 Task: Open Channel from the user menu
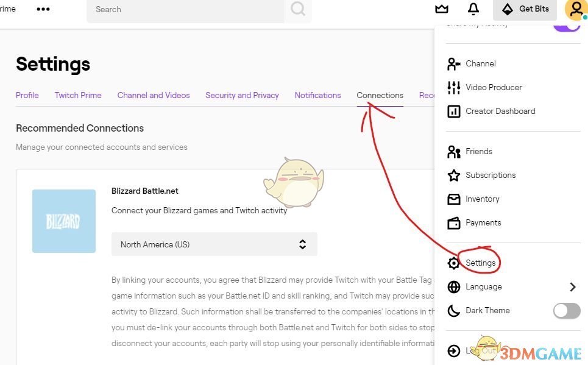tap(480, 64)
